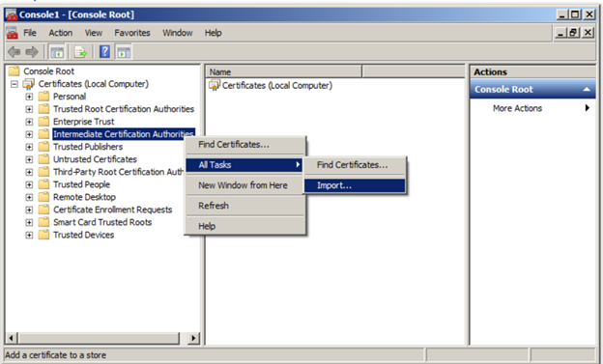
Task: Open the View menu
Action: [94, 33]
